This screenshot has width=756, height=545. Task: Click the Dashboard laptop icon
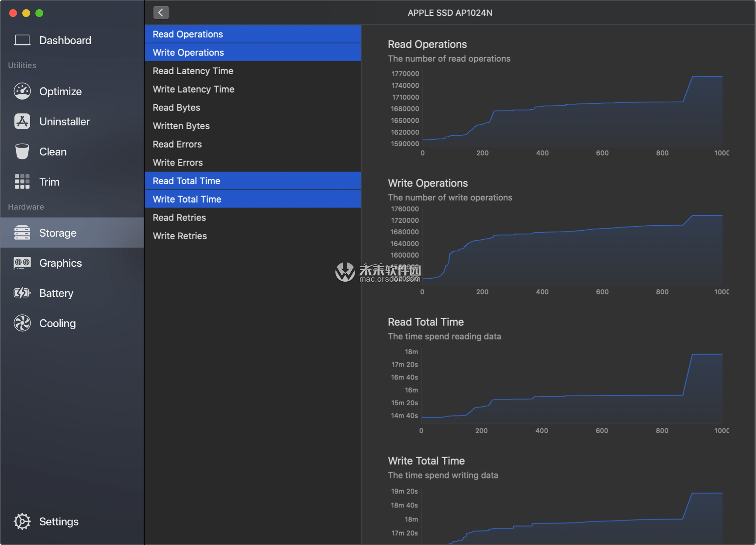[22, 40]
